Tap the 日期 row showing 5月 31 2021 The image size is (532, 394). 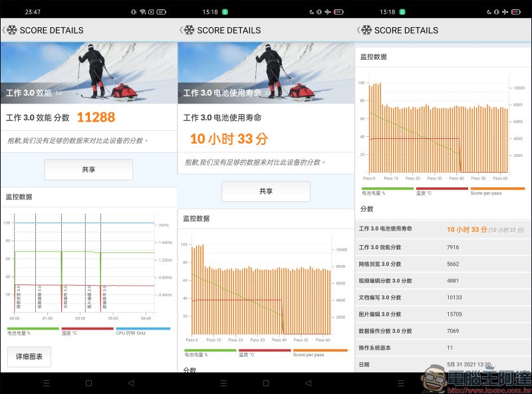(443, 365)
